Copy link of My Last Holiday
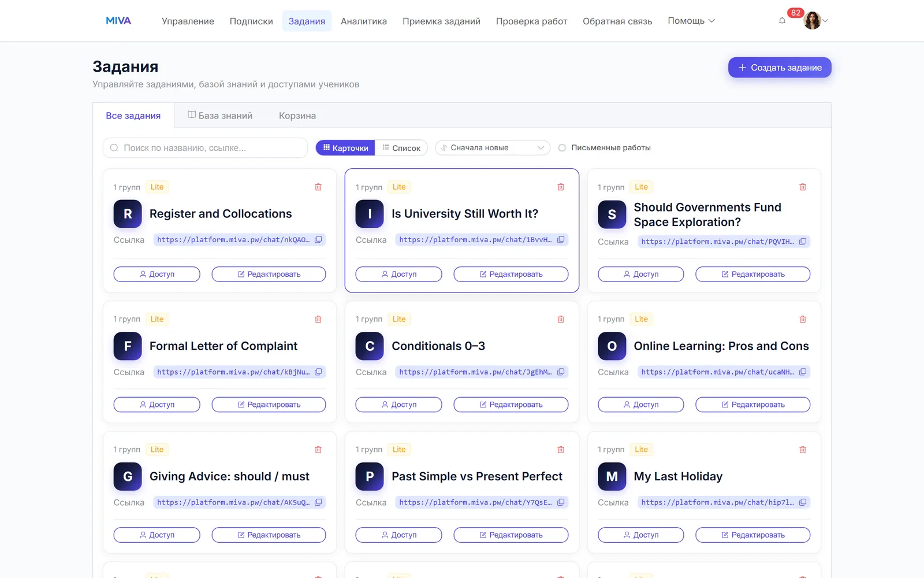 pos(803,502)
